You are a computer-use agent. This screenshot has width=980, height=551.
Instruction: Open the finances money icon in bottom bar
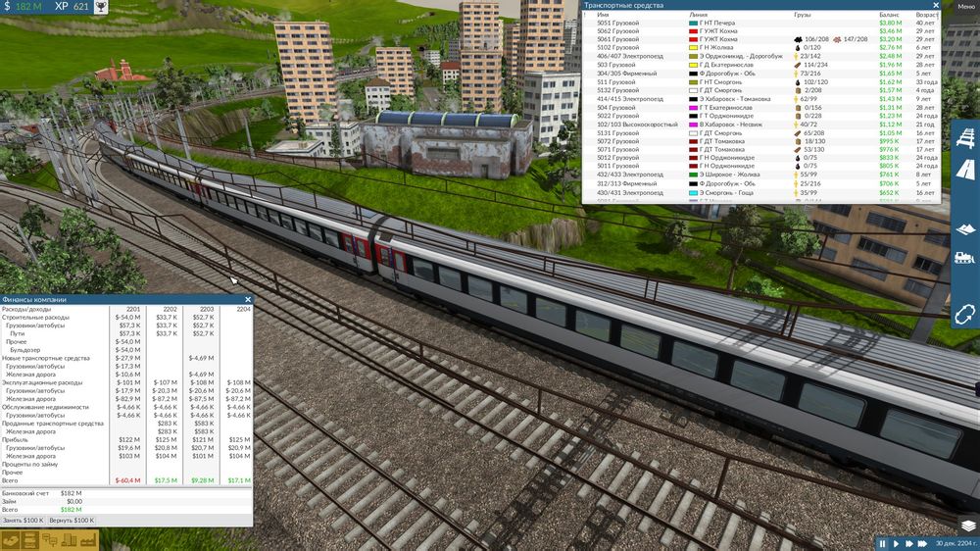pos(10,540)
